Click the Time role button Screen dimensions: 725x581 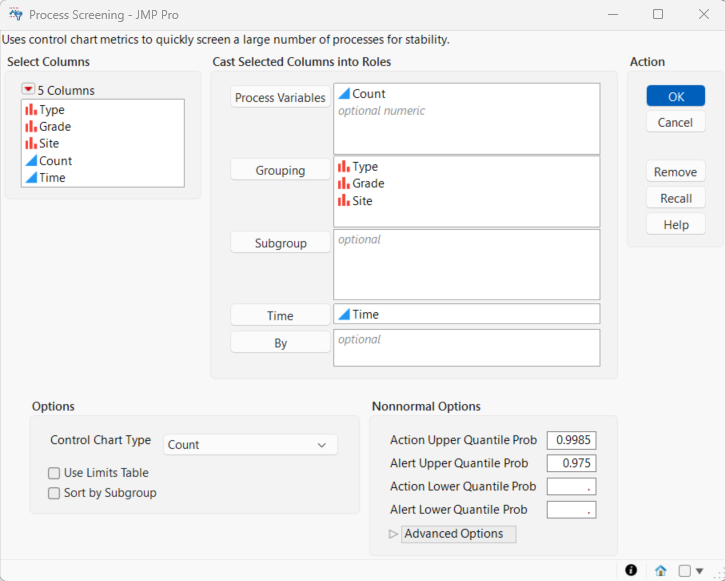(280, 315)
